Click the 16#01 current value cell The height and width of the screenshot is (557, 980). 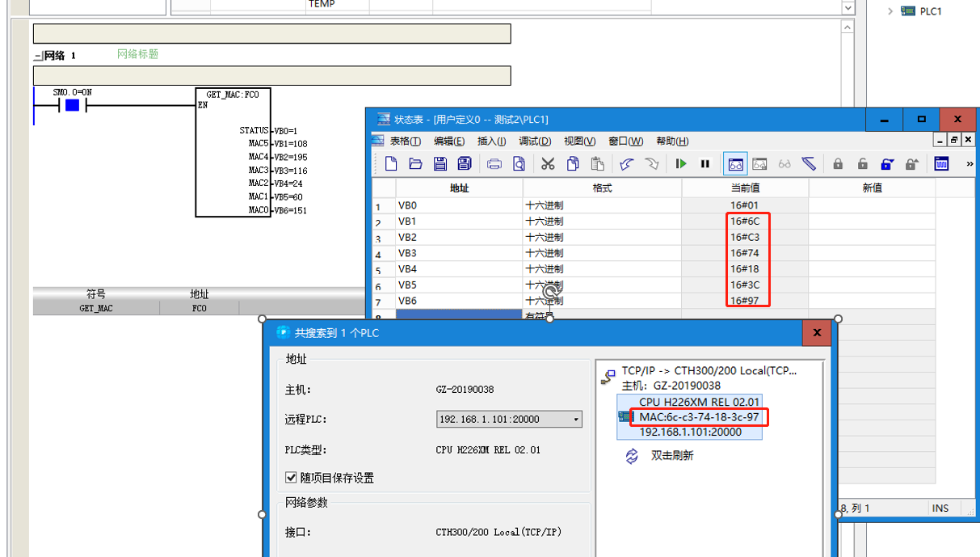(745, 205)
